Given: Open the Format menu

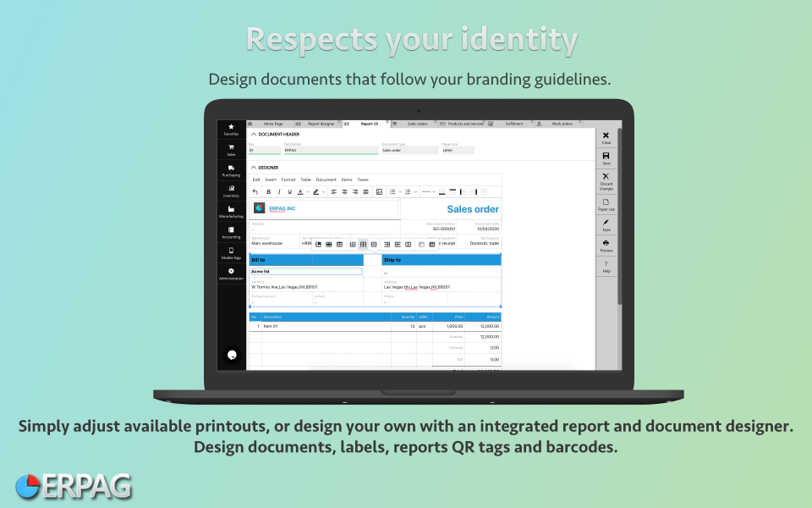Looking at the screenshot, I should click(288, 179).
